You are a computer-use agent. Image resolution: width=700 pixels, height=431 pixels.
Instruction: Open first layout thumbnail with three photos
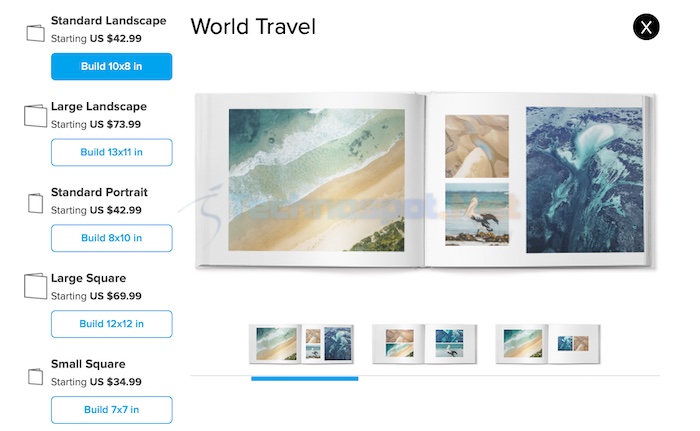[302, 344]
